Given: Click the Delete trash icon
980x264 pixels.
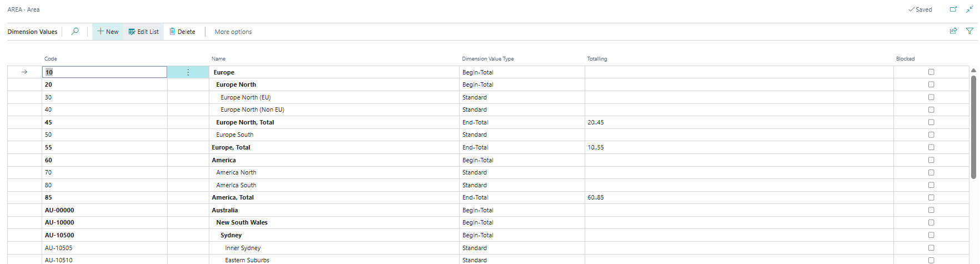Looking at the screenshot, I should [x=173, y=32].
